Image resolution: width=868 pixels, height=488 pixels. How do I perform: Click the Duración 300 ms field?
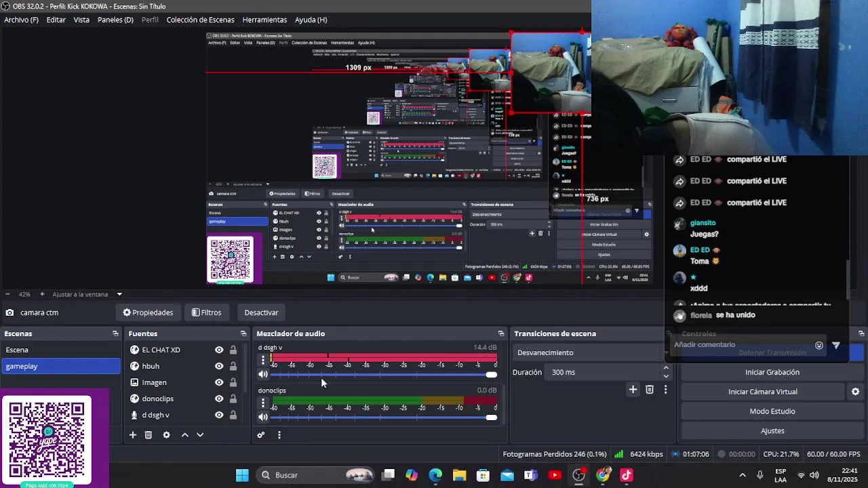click(604, 372)
